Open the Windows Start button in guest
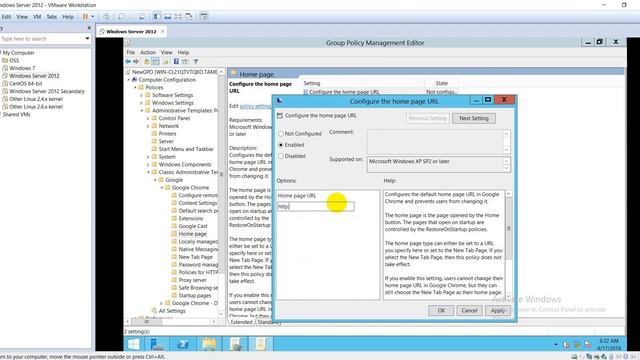 [x=133, y=344]
